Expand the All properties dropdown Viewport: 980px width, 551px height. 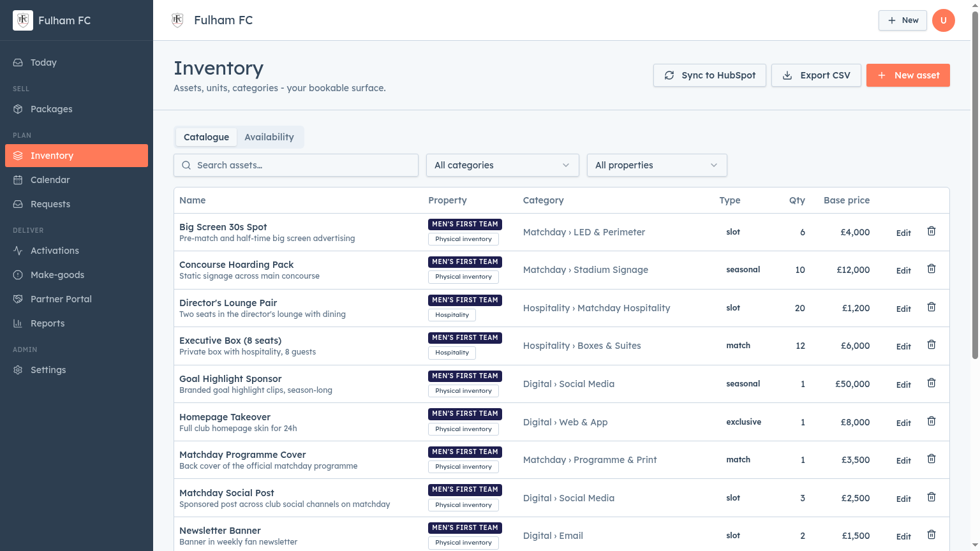(657, 165)
